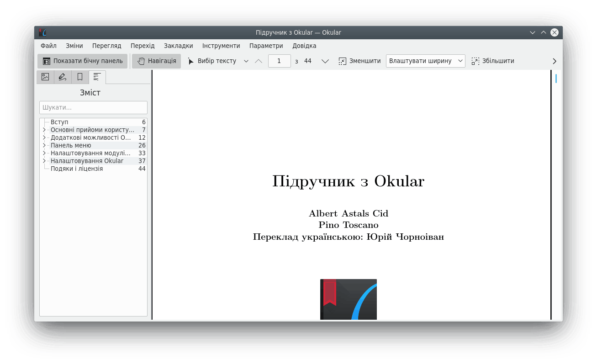This screenshot has width=597, height=364.
Task: Open the Влаштувати ширину zoom combo box
Action: point(425,61)
